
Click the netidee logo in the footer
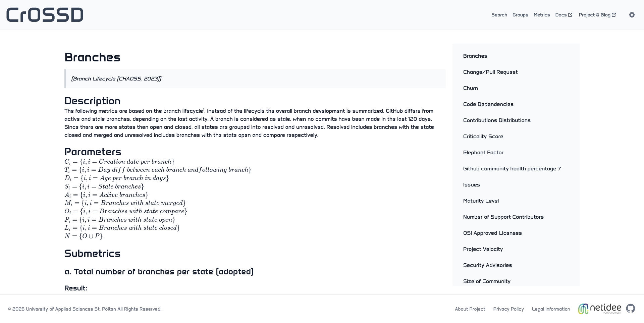click(600, 308)
